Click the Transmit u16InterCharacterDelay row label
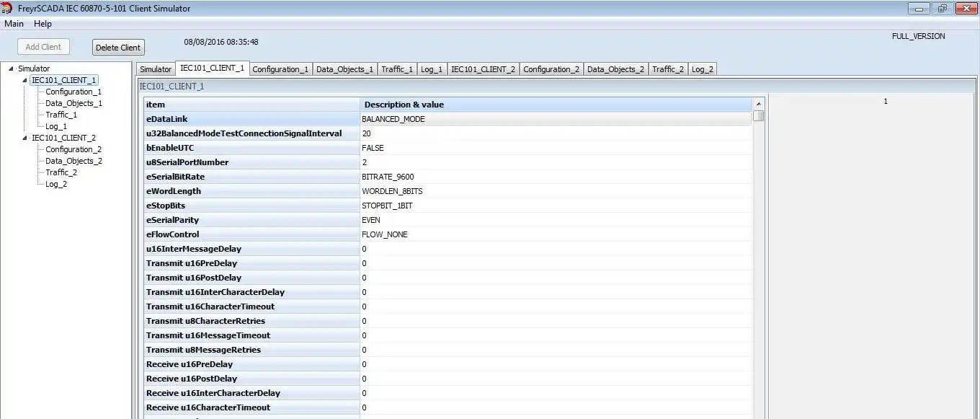Screen dimensions: 980x419 (x=251, y=292)
